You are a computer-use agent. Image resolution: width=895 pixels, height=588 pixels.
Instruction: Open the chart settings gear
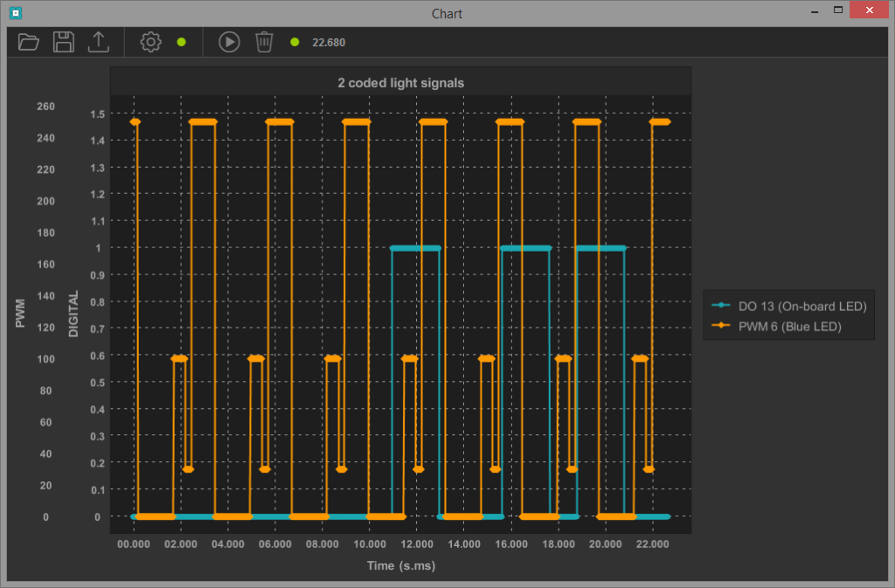(x=149, y=42)
